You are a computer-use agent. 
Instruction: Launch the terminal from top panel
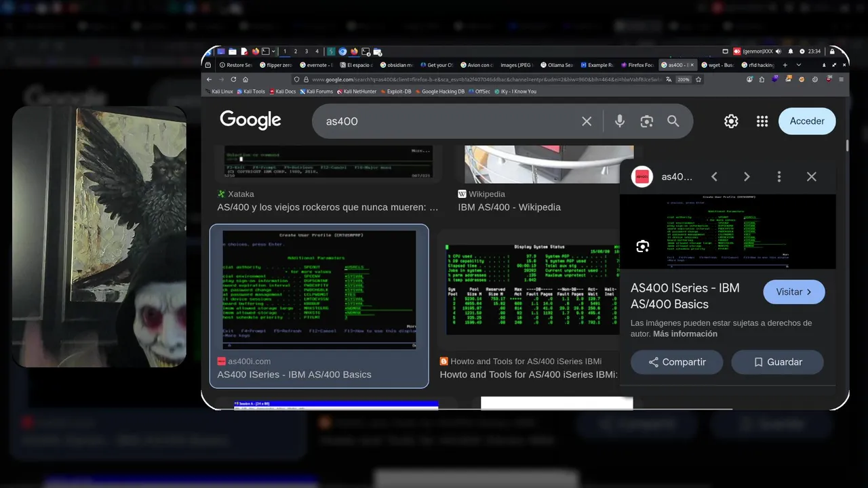click(266, 52)
